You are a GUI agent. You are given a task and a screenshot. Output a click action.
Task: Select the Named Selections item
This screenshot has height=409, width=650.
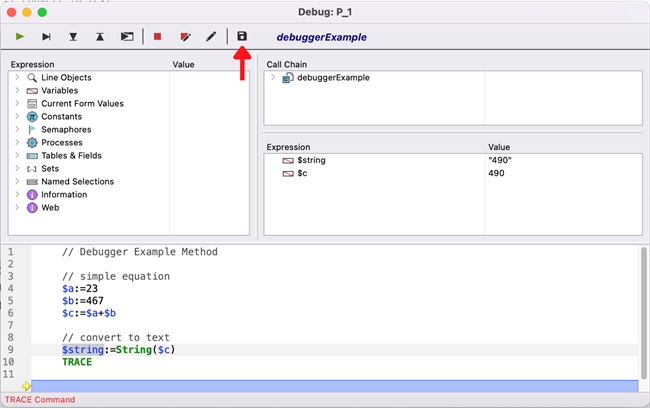pos(77,182)
